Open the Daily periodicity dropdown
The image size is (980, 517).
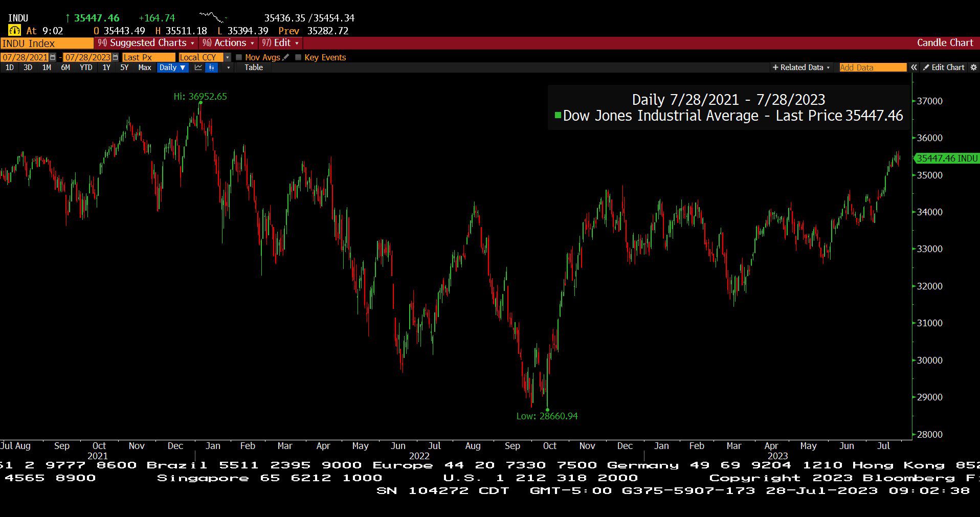172,68
